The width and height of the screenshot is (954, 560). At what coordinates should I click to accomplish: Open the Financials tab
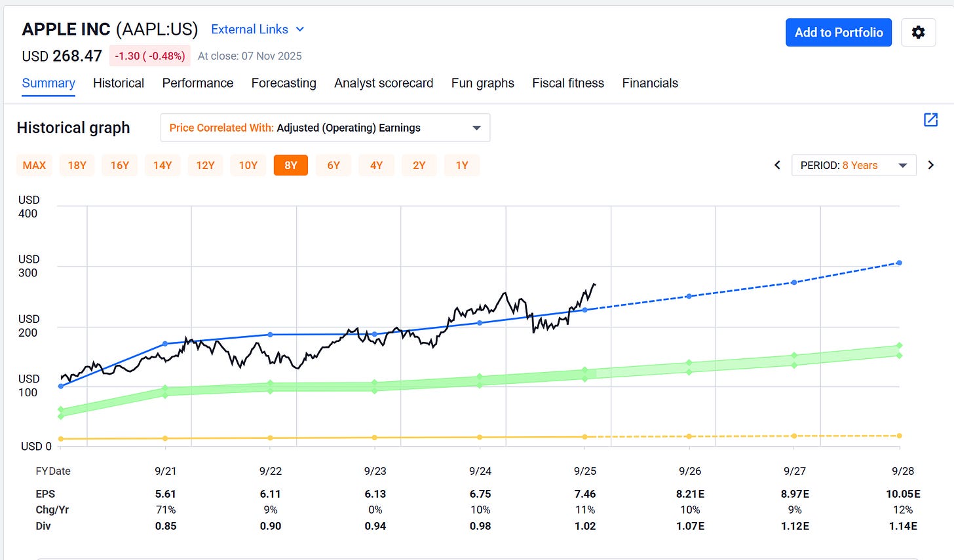[650, 83]
